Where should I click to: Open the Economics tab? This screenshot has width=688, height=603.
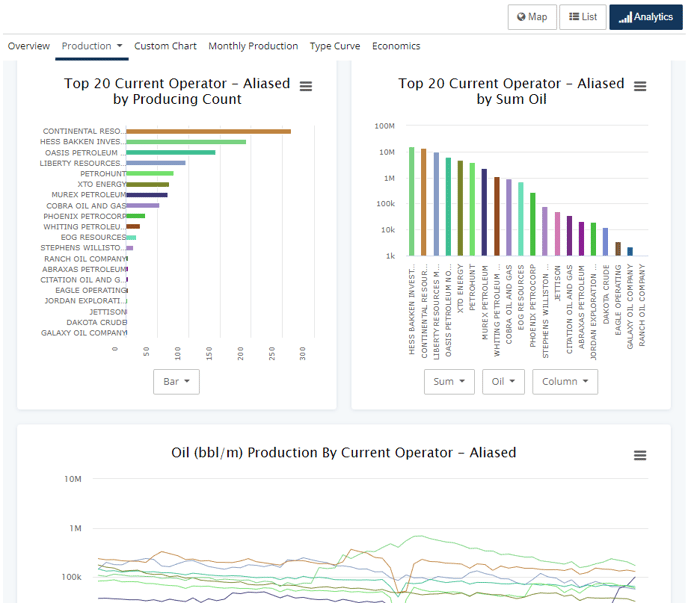tap(396, 46)
